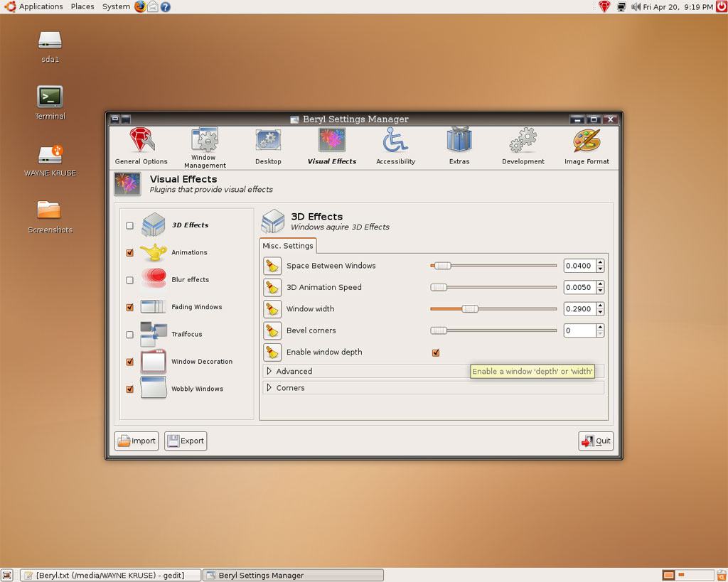The image size is (728, 582).
Task: Reset Enable window depth with broom icon
Action: [x=272, y=352]
